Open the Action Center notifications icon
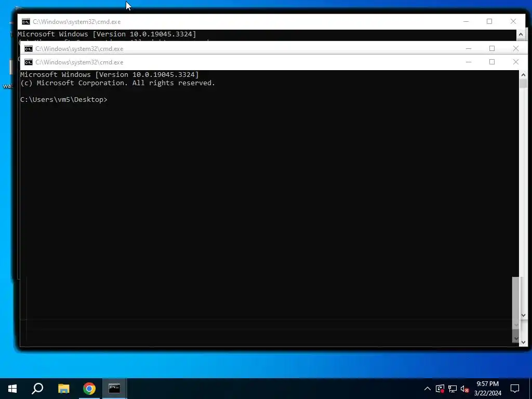Image resolution: width=532 pixels, height=399 pixels. 515,389
